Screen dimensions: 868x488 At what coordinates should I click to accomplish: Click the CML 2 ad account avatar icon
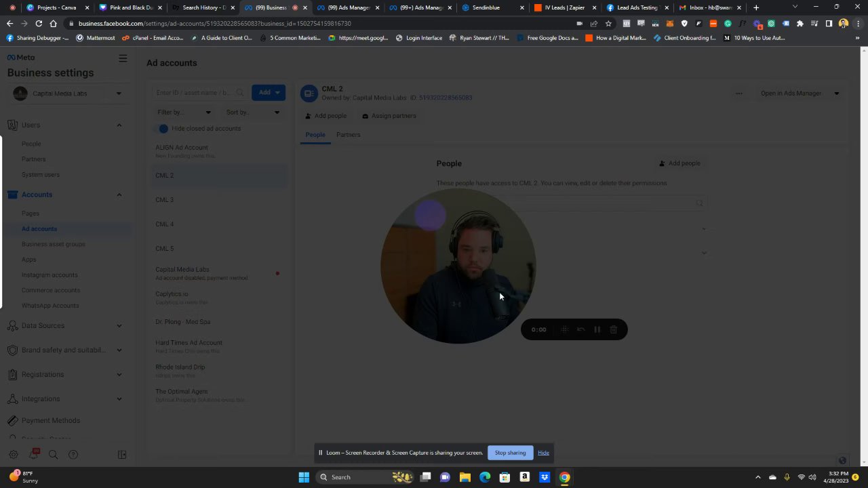point(309,94)
